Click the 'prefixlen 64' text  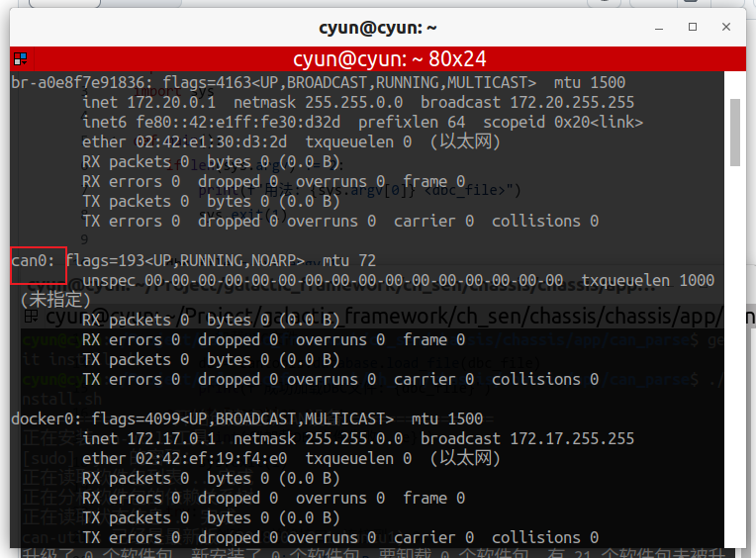click(412, 122)
